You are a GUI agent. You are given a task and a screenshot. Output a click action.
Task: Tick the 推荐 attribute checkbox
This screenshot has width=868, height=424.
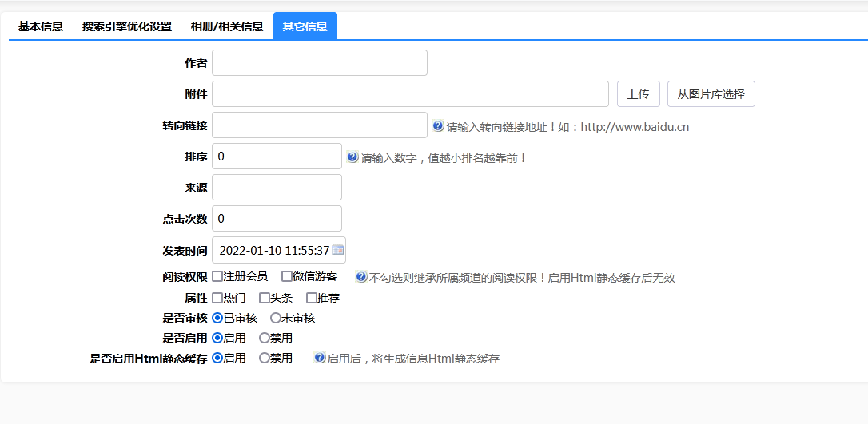312,298
